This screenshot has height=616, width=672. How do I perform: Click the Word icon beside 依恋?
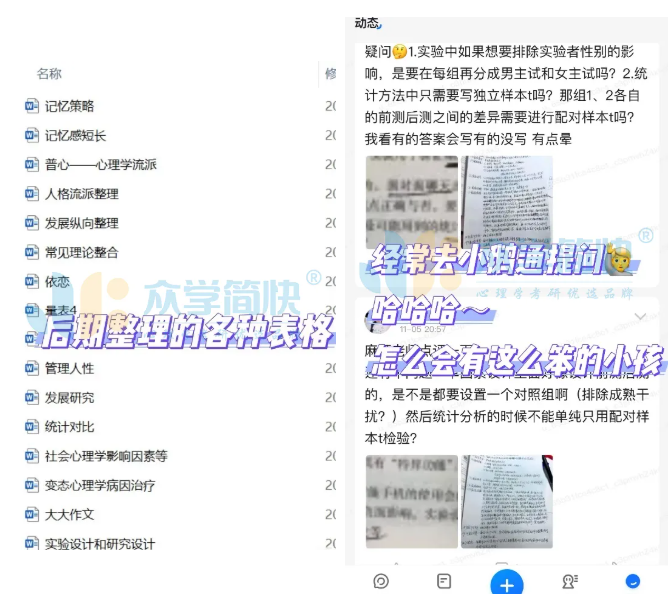pos(31,282)
